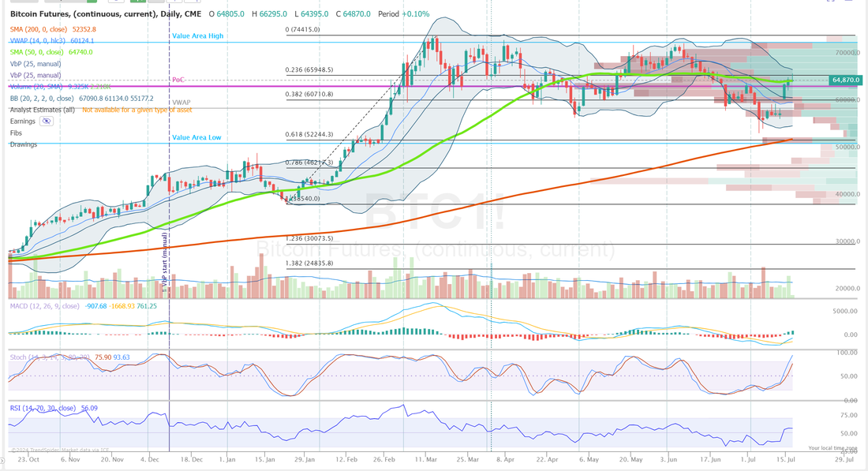The height and width of the screenshot is (471, 868).
Task: Click the Value Area High label
Action: (x=197, y=36)
